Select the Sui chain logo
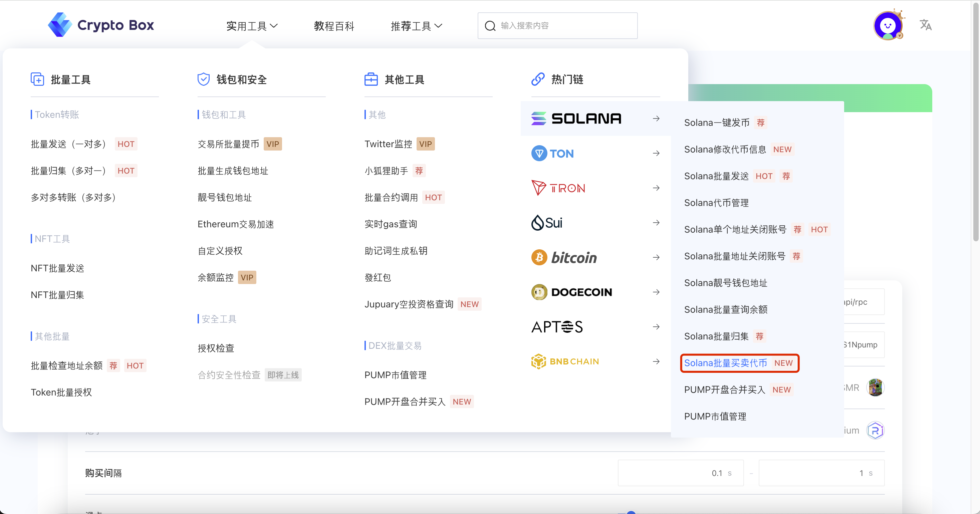The image size is (980, 514). click(547, 223)
